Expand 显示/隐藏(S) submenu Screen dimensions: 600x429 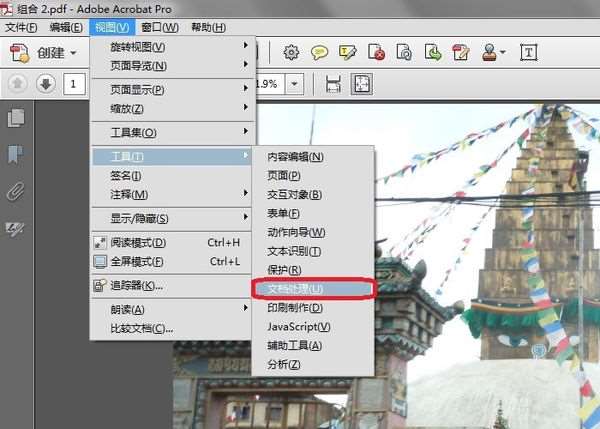click(171, 219)
